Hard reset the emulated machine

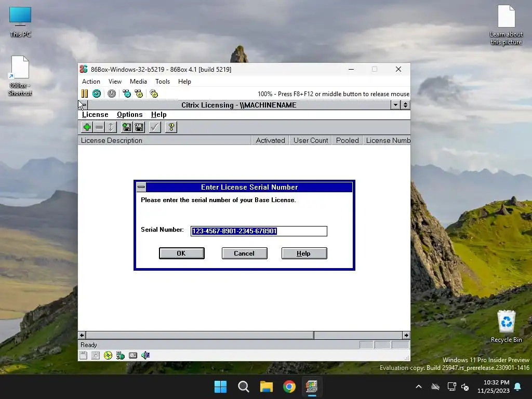point(97,94)
